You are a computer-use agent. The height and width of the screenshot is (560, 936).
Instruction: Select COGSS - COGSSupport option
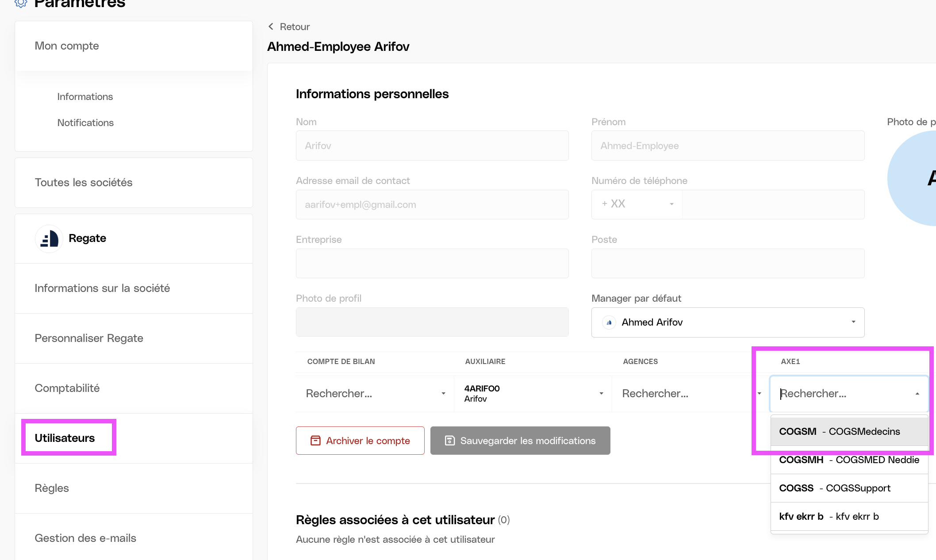click(849, 488)
